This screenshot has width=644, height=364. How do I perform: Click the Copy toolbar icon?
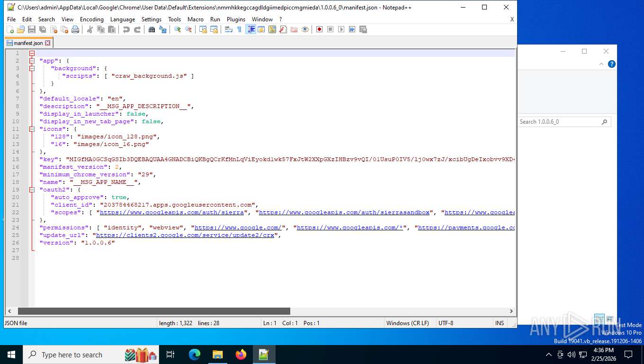click(x=101, y=29)
